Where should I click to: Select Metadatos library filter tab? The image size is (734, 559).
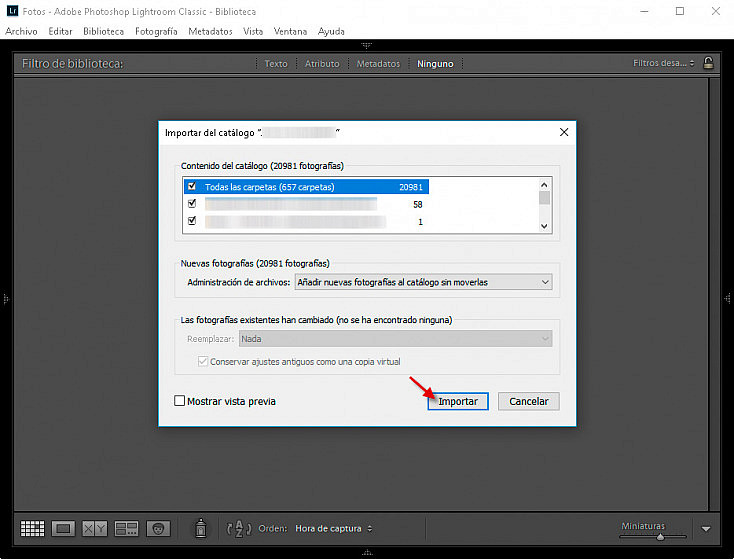(x=378, y=64)
